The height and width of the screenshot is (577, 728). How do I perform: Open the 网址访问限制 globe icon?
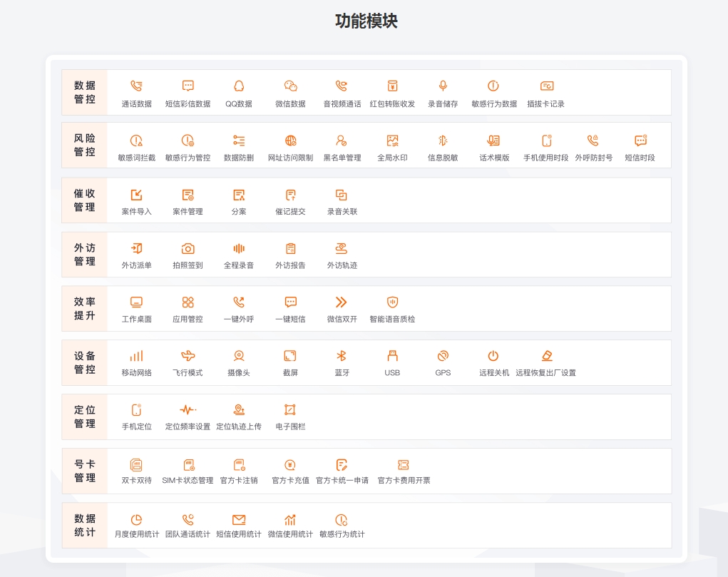pyautogui.click(x=290, y=141)
